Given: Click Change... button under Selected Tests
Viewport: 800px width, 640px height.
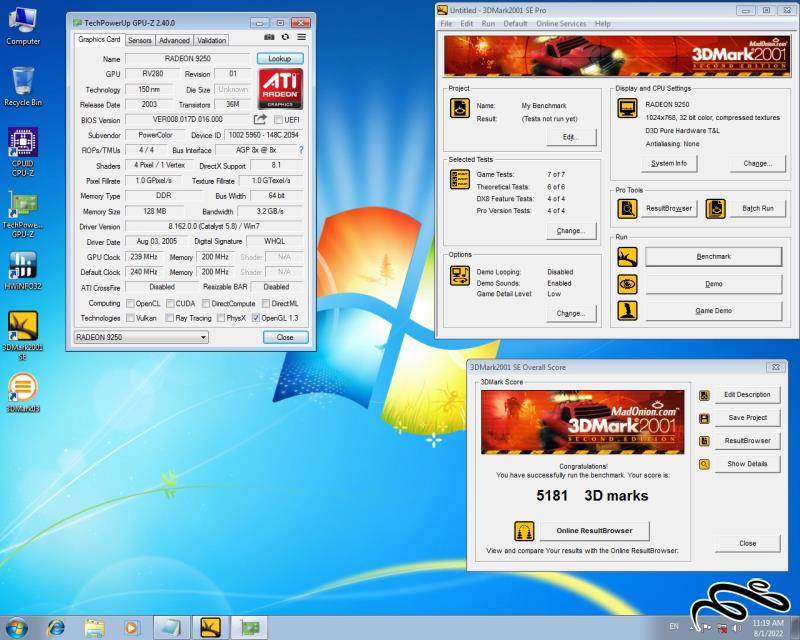Looking at the screenshot, I should (x=571, y=231).
